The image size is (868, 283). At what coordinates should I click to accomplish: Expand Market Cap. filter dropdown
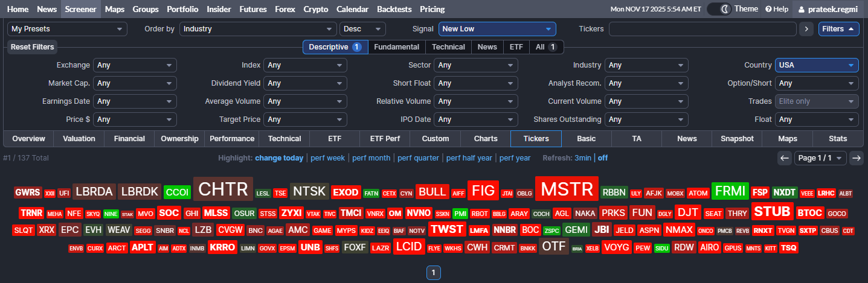[x=135, y=83]
